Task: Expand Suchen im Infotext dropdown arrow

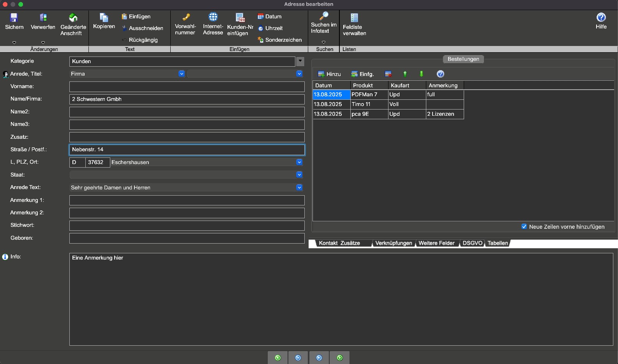Action: 323,42
